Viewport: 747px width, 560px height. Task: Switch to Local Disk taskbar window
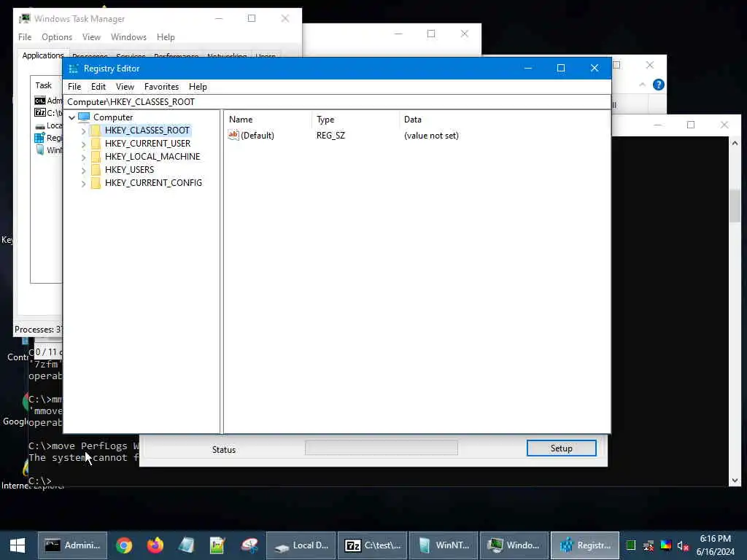click(x=301, y=545)
